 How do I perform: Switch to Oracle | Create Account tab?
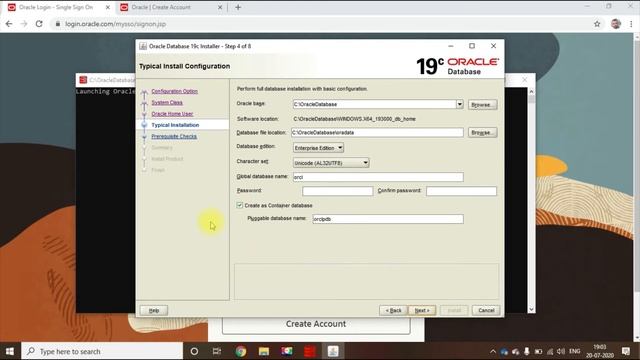(x=161, y=7)
